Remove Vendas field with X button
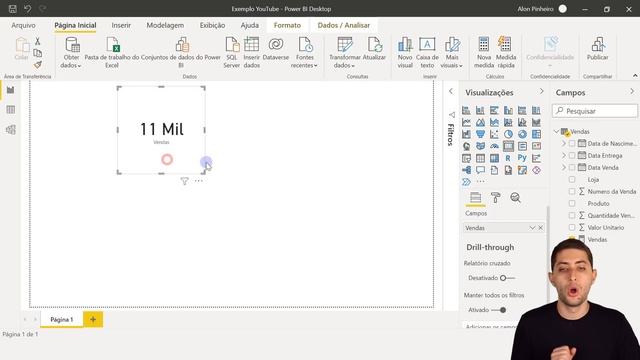This screenshot has height=360, width=640. 541,228
